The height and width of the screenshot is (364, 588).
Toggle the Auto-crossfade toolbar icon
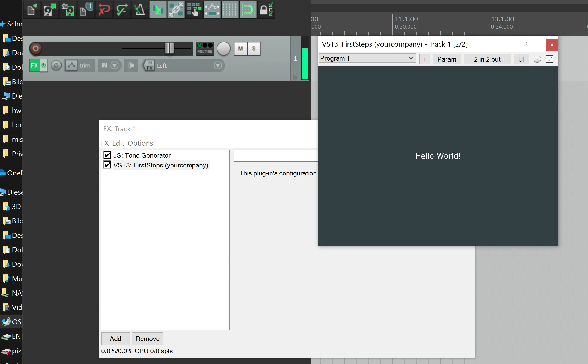coord(158,10)
